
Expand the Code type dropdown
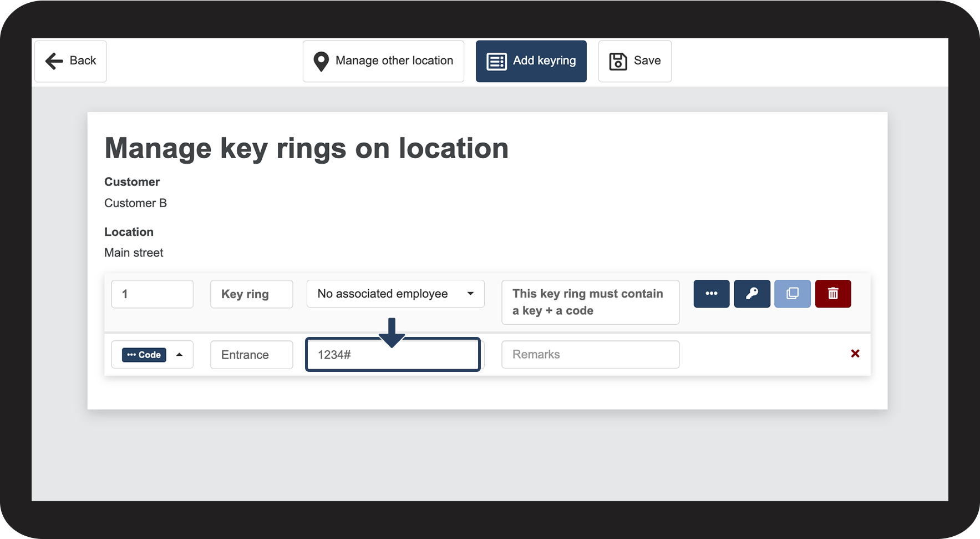[179, 355]
